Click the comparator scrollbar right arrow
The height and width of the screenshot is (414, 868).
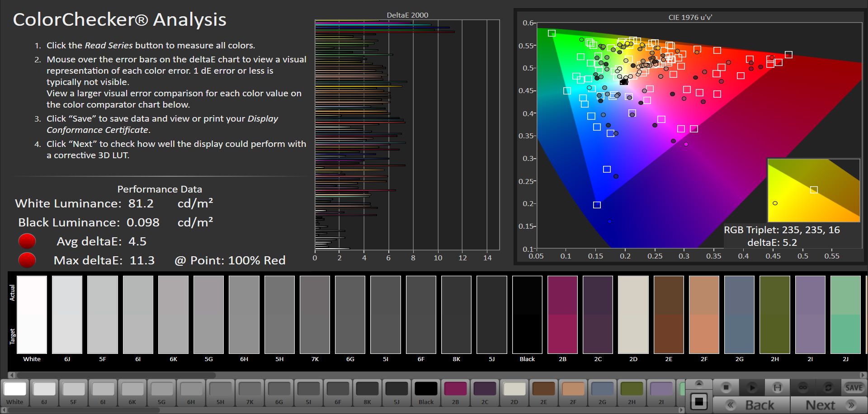[863, 375]
